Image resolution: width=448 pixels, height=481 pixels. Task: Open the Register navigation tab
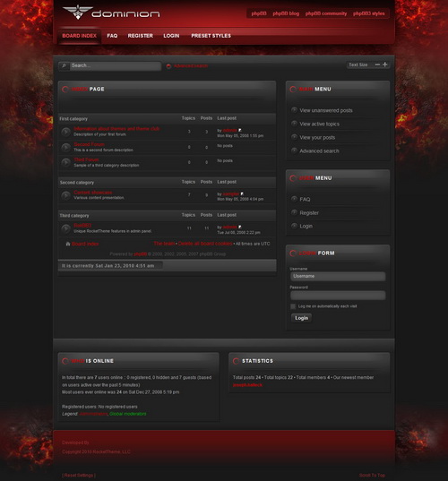point(141,36)
